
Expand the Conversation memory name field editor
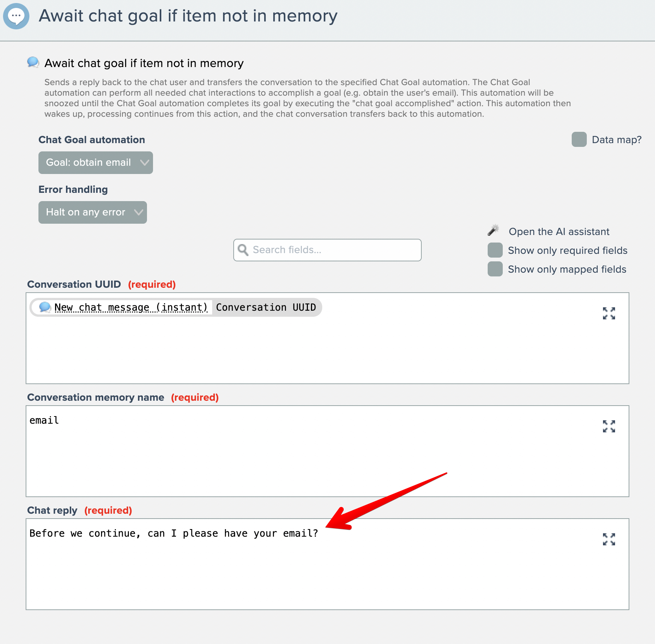point(609,426)
